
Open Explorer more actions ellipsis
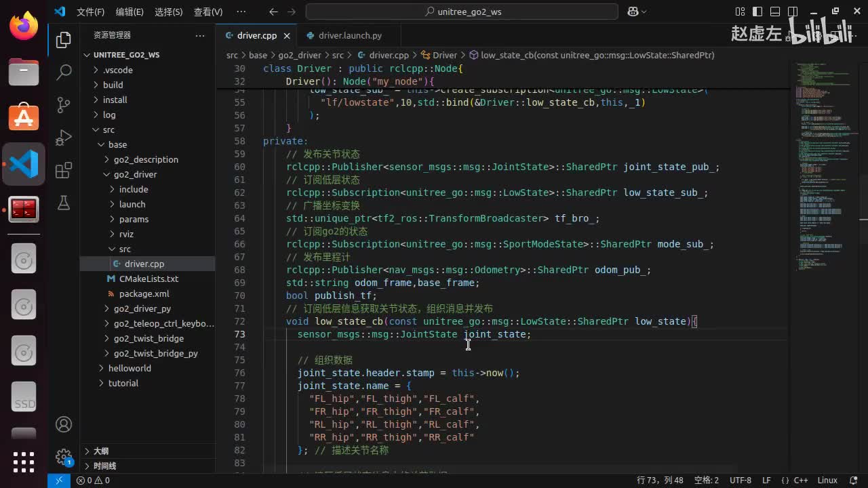pos(199,35)
